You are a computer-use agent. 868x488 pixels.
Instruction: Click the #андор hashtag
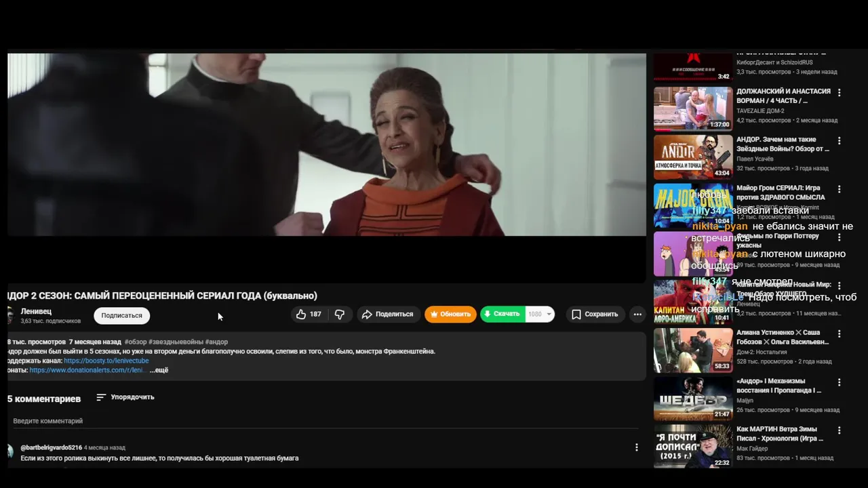point(216,342)
